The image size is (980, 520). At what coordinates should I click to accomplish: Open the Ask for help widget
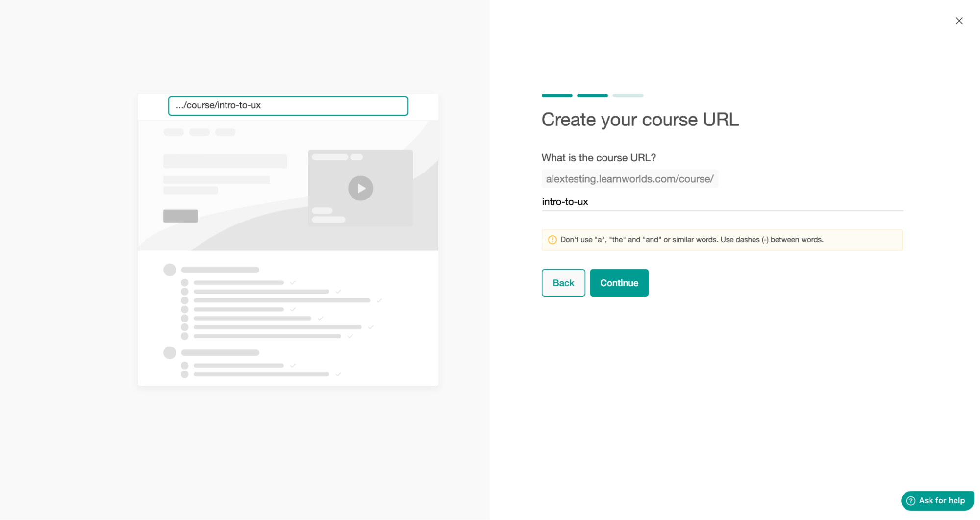[x=937, y=500]
